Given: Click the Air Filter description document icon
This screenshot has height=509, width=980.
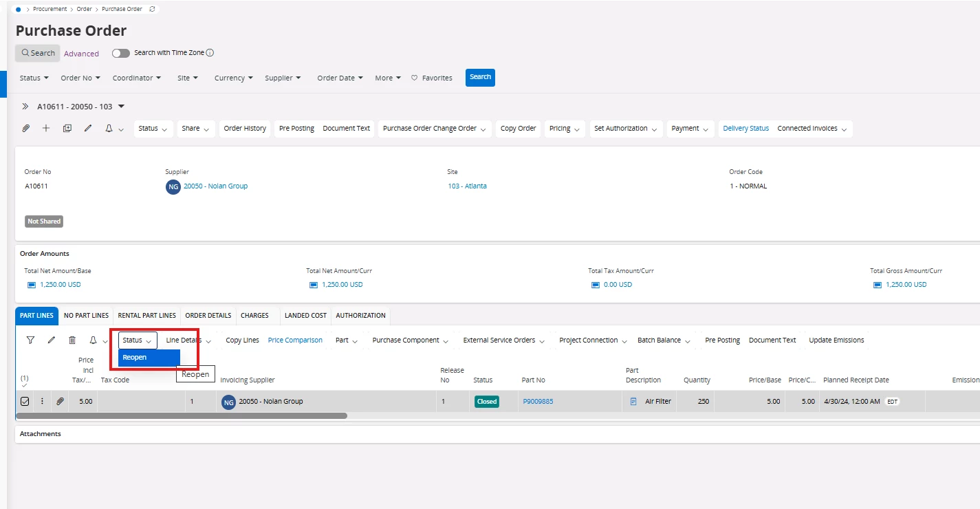Looking at the screenshot, I should coord(633,402).
